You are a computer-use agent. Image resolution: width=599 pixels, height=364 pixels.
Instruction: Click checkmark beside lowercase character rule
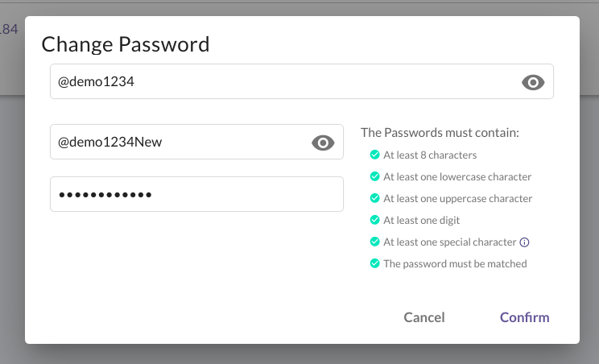(374, 176)
